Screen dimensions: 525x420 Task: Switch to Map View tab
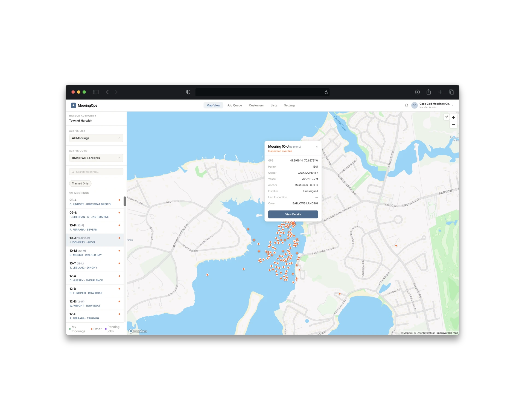point(213,105)
